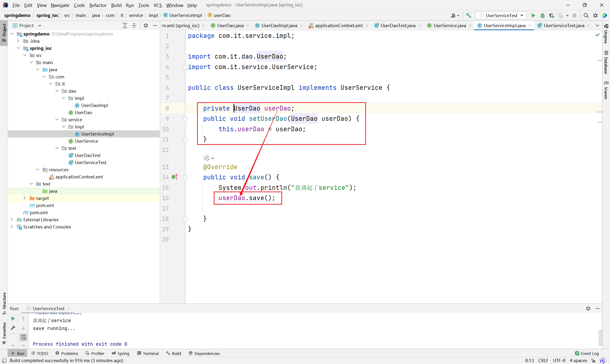Toggle Structure tool window on left sidebar
Screen dimensions: 610x364
[4, 303]
